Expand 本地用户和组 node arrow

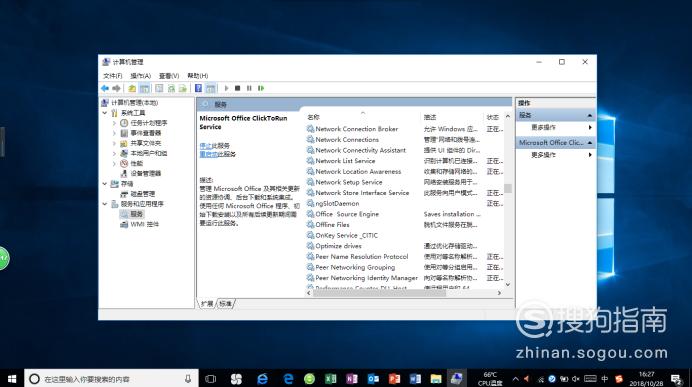114,153
